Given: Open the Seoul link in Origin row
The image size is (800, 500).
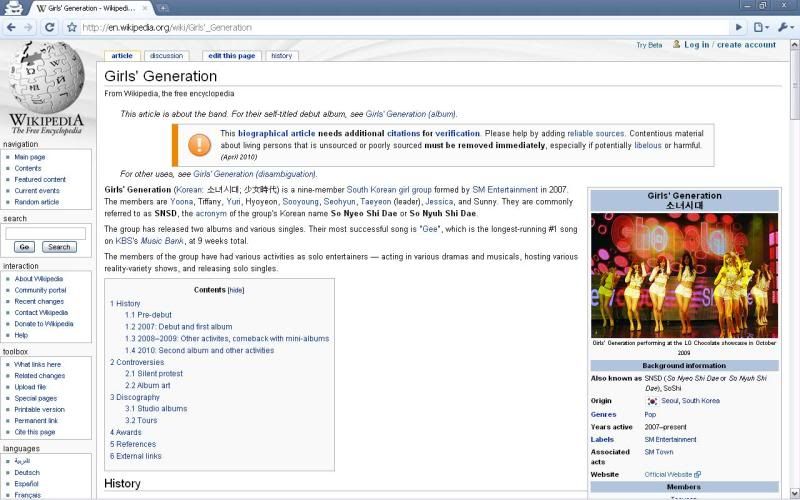Looking at the screenshot, I should click(669, 401).
